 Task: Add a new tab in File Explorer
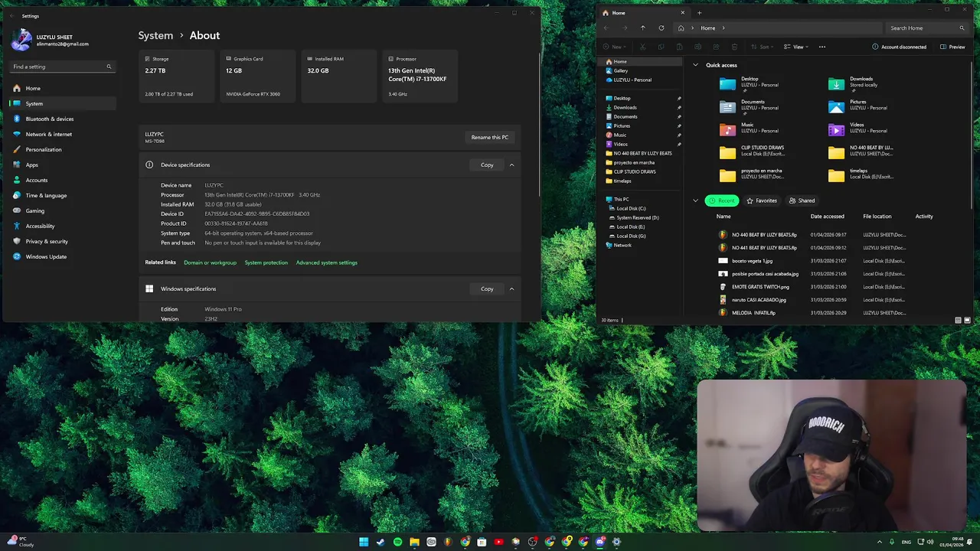click(699, 13)
